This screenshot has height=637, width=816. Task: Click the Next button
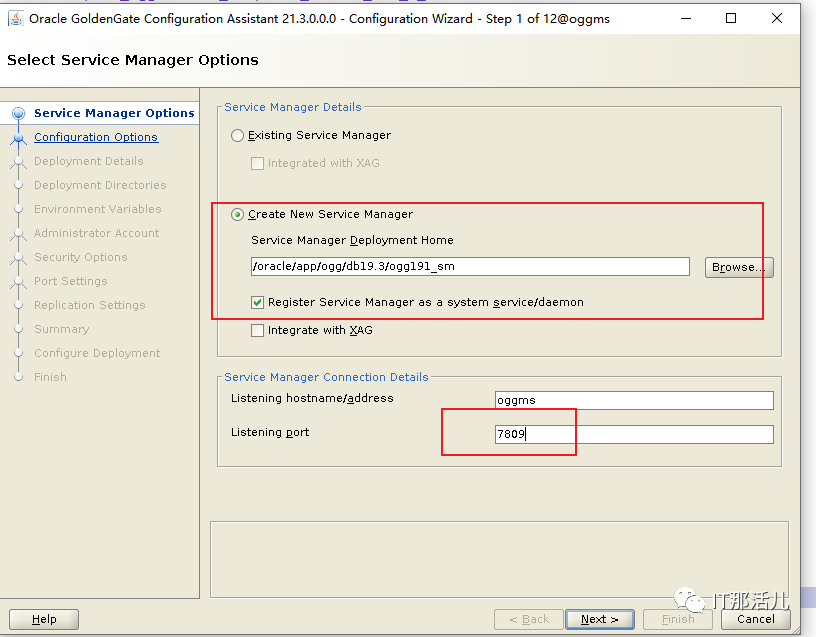click(599, 619)
